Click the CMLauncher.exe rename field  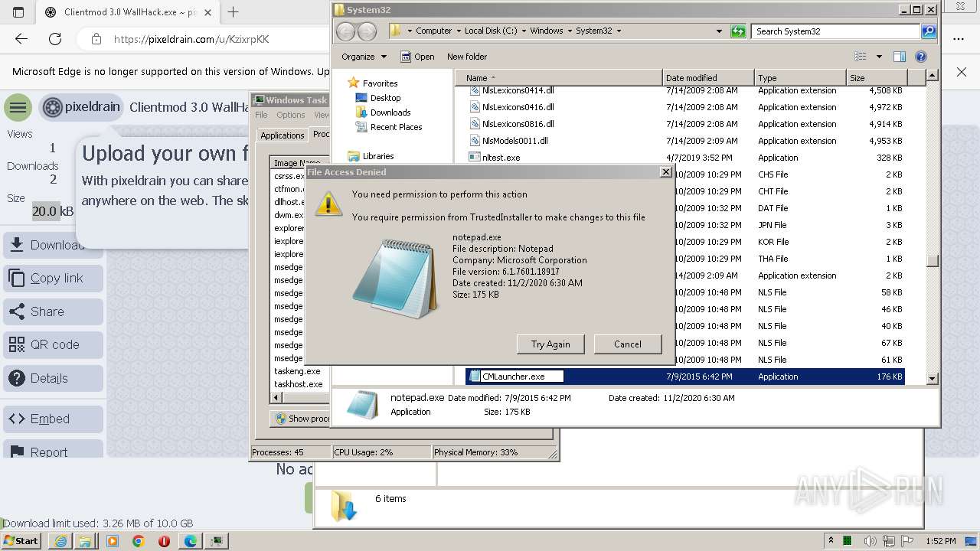[521, 377]
